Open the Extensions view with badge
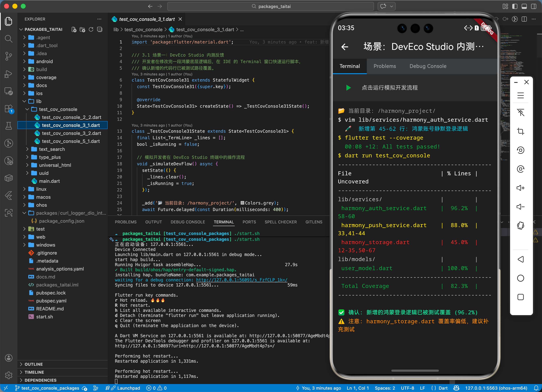This screenshot has width=542, height=392. pyautogui.click(x=9, y=109)
